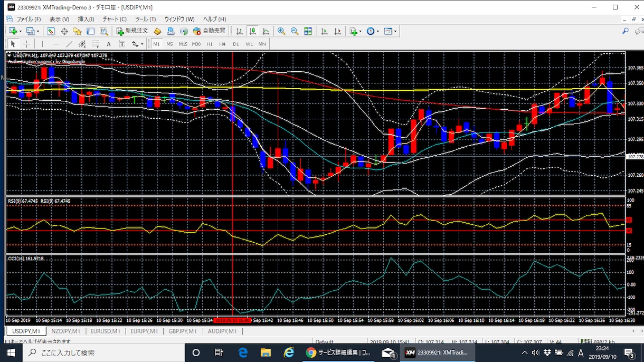
Task: Toggle chart shift button
Action: tap(337, 31)
